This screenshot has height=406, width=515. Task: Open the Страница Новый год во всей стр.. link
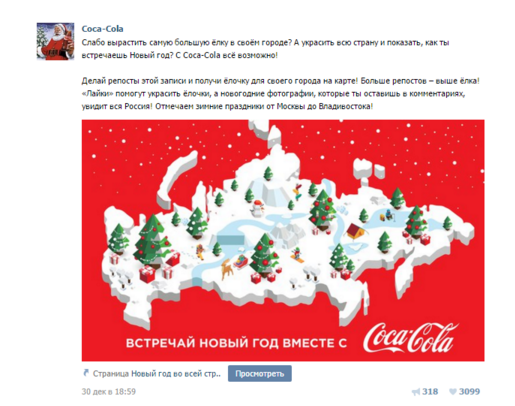coord(157,374)
